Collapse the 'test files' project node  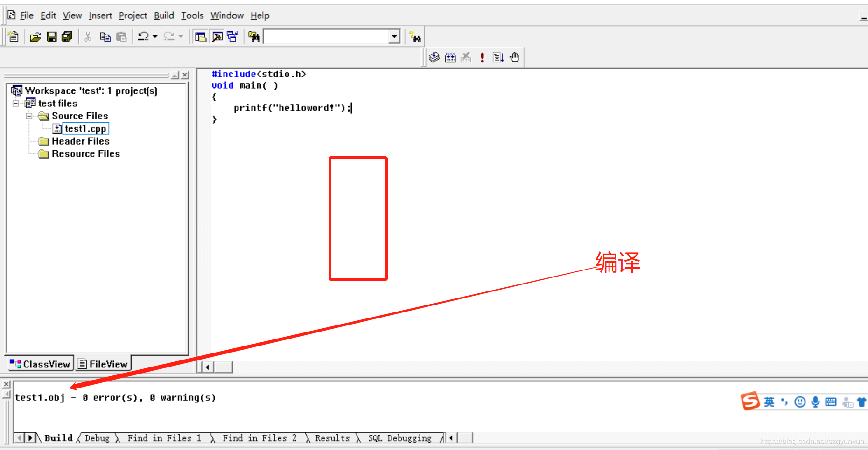(x=16, y=104)
